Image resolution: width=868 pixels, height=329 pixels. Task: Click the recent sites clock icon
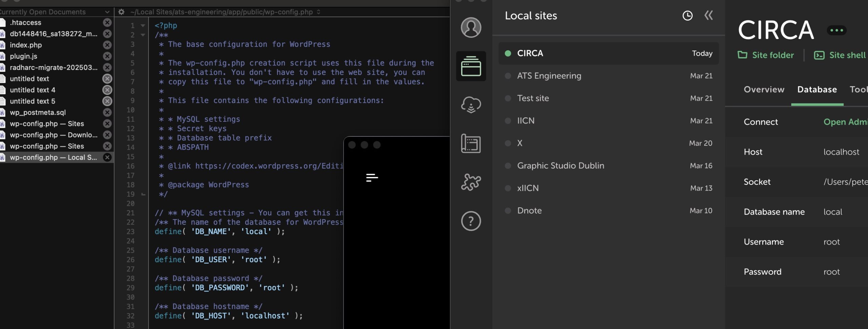687,16
